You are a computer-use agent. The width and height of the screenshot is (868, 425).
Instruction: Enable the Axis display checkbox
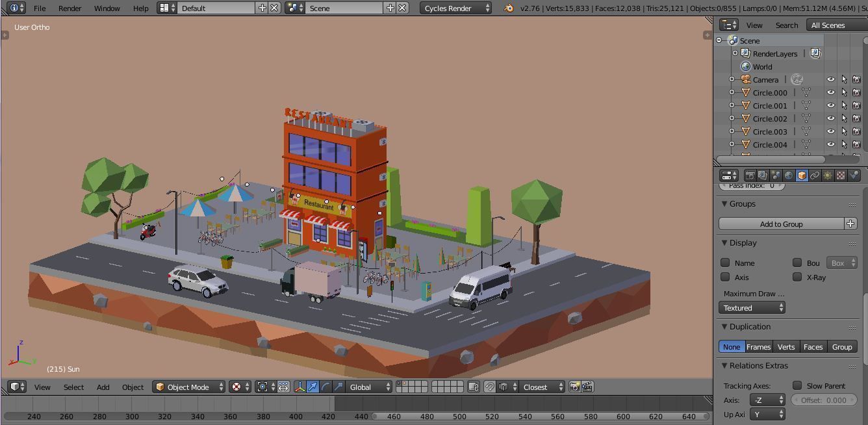point(725,277)
